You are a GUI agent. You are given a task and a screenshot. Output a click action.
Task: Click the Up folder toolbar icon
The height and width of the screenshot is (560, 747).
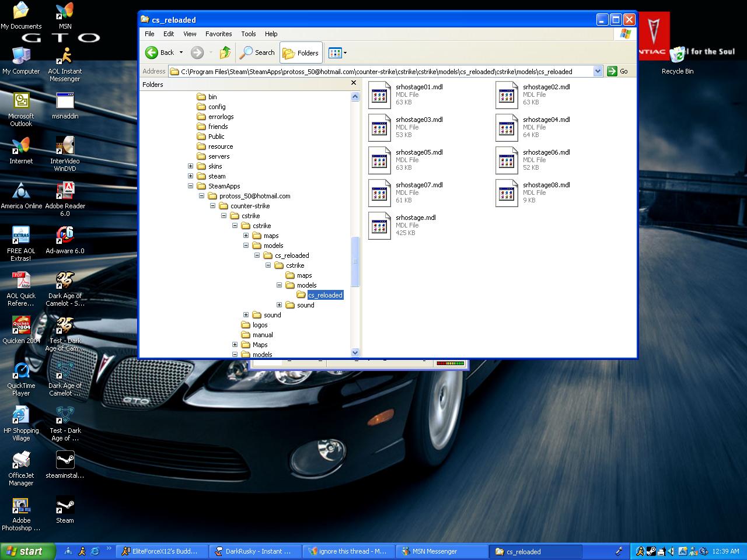pyautogui.click(x=225, y=52)
